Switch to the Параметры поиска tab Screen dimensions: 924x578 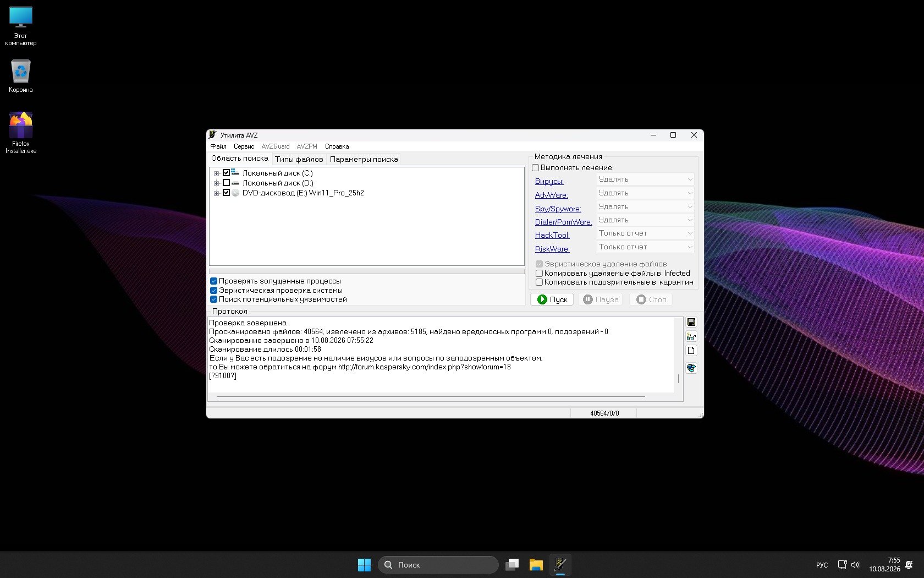coord(364,160)
